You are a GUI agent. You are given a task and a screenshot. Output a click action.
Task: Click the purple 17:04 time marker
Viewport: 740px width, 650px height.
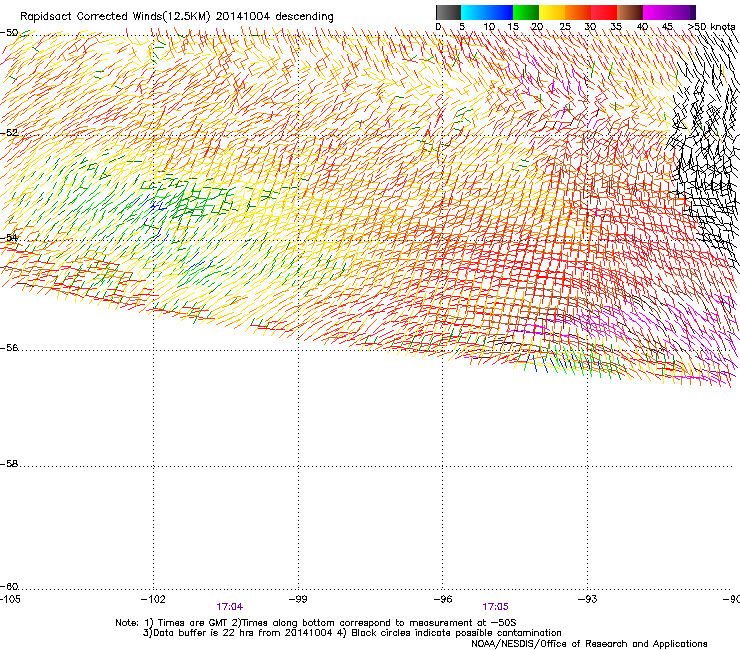click(x=230, y=607)
